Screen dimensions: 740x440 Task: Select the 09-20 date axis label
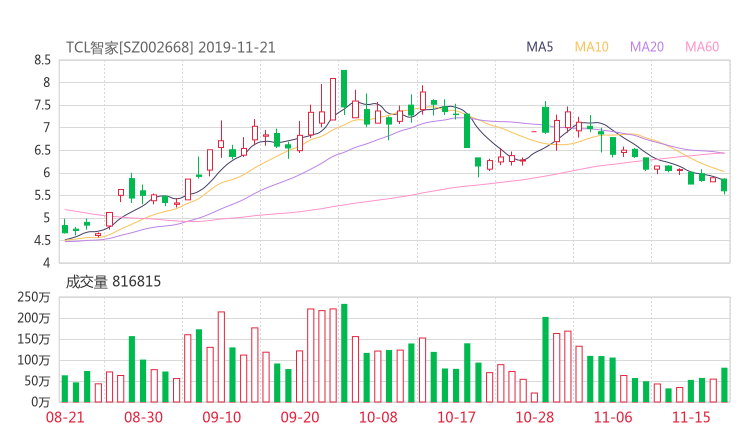(300, 417)
